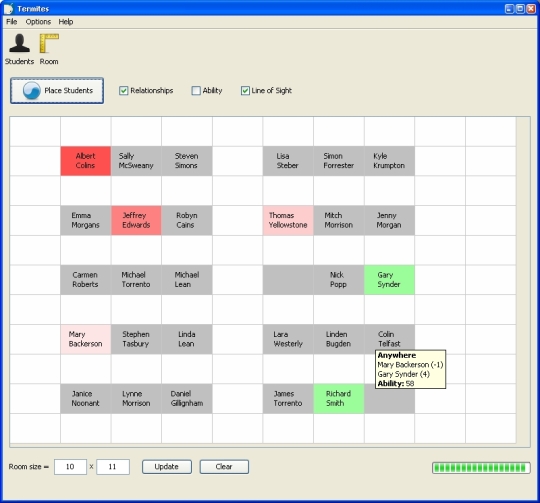Select the green Richard Smith seat
The height and width of the screenshot is (503, 540).
339,399
